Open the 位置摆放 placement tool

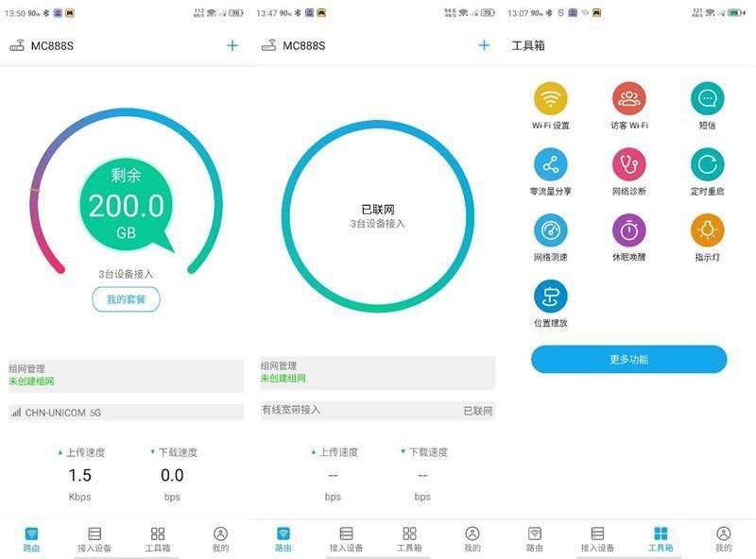pos(550,296)
